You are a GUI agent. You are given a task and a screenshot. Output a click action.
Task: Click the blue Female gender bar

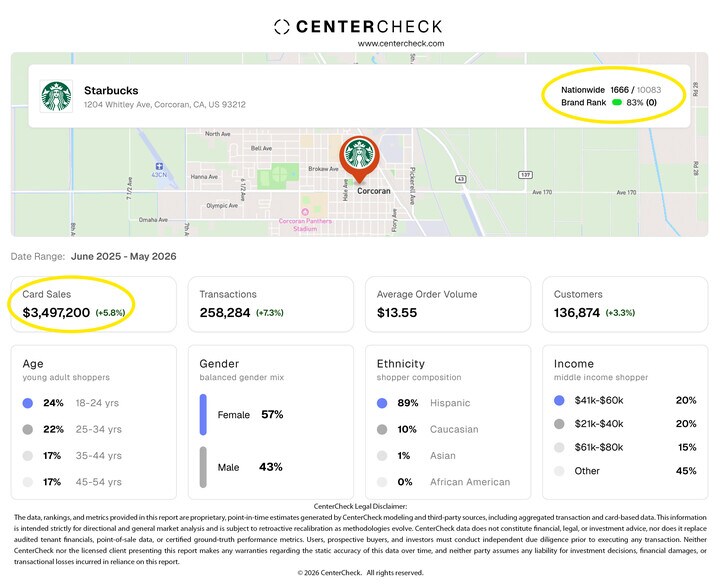203,415
